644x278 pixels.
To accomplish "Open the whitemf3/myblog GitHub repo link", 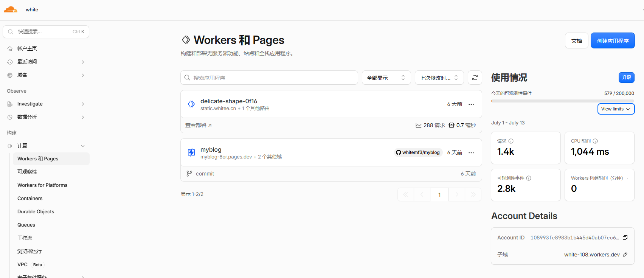I will [x=418, y=152].
